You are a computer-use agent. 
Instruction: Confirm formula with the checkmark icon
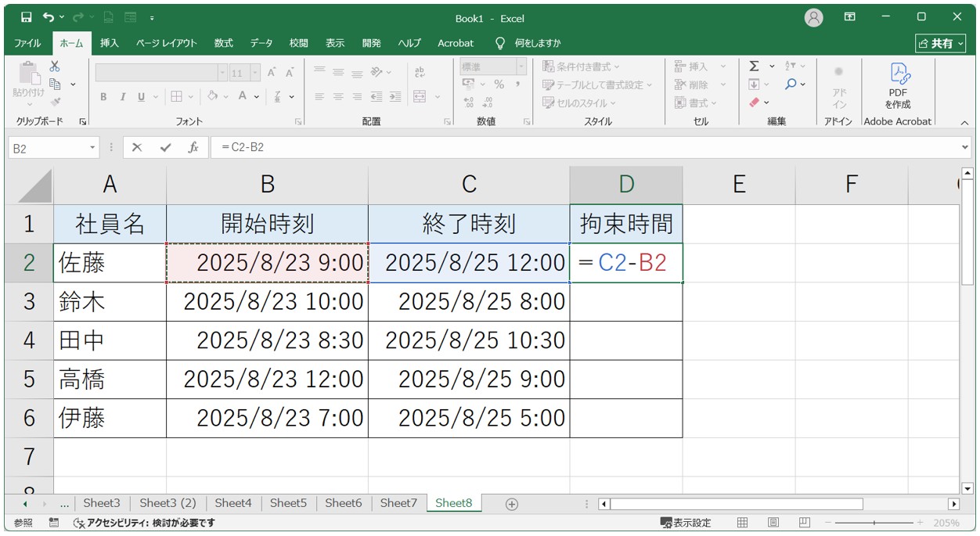click(165, 147)
